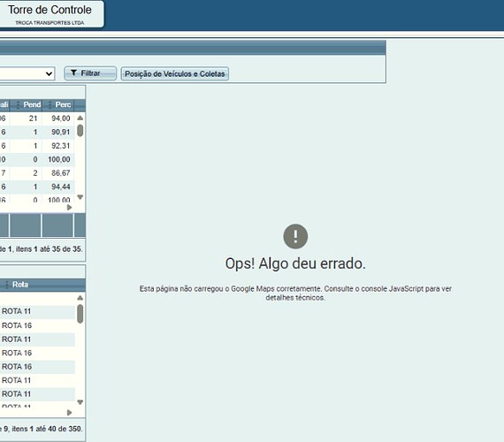Viewport: 504px width, 442px height.
Task: Open Posição de Veículos e Coletas
Action: coord(174,73)
